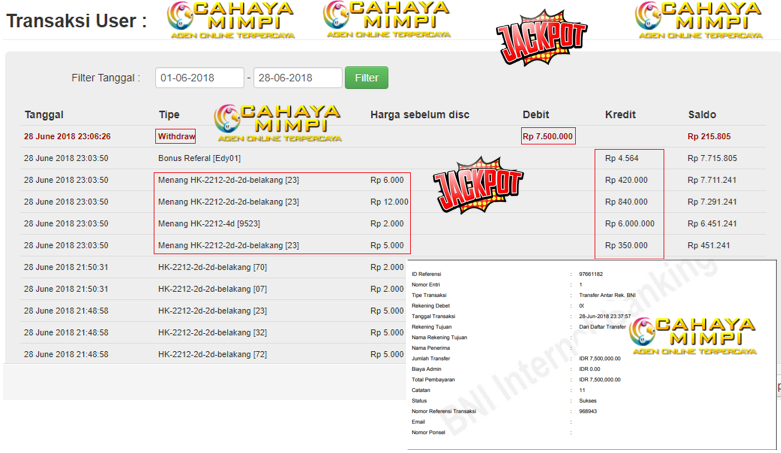781x453 pixels.
Task: Click the Kredit column header
Action: click(620, 115)
